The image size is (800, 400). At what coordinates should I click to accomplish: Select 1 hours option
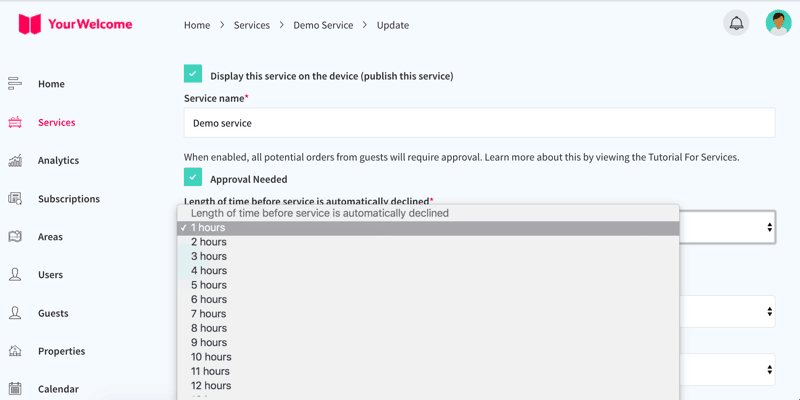tap(428, 228)
